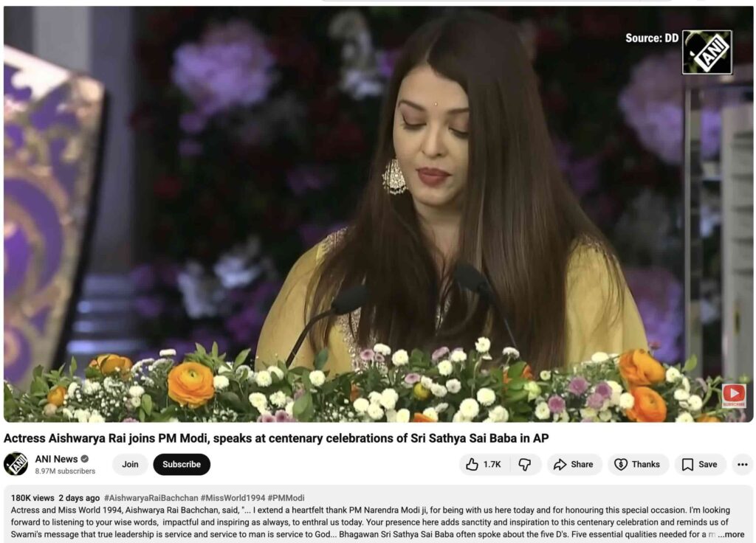Click the verified badge beside ANI News

tap(85, 459)
